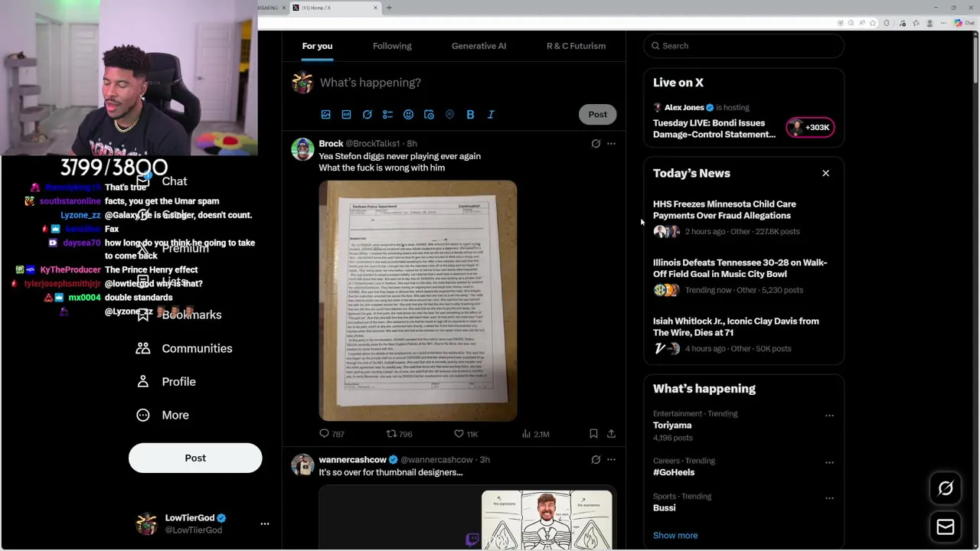Image resolution: width=980 pixels, height=551 pixels.
Task: Open more options on Brock's post
Action: point(611,144)
